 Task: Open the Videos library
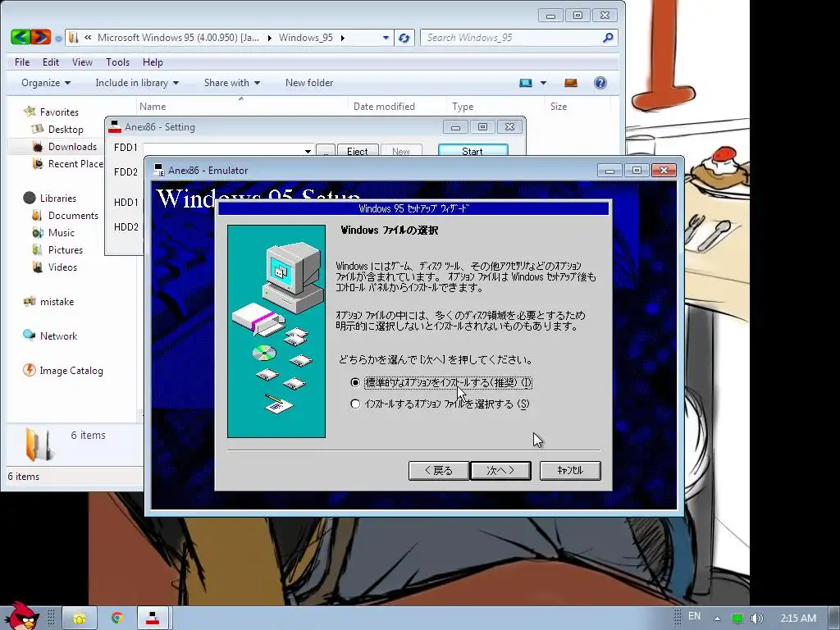point(62,267)
